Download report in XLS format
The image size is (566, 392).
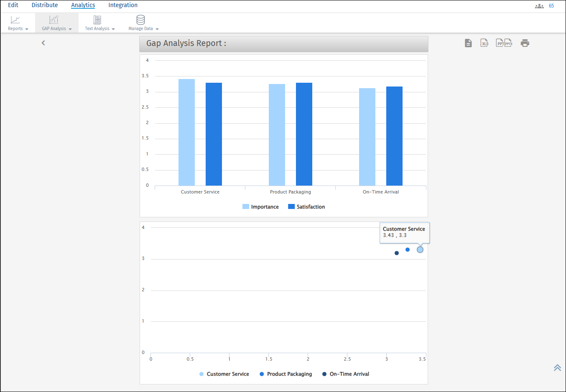[484, 43]
